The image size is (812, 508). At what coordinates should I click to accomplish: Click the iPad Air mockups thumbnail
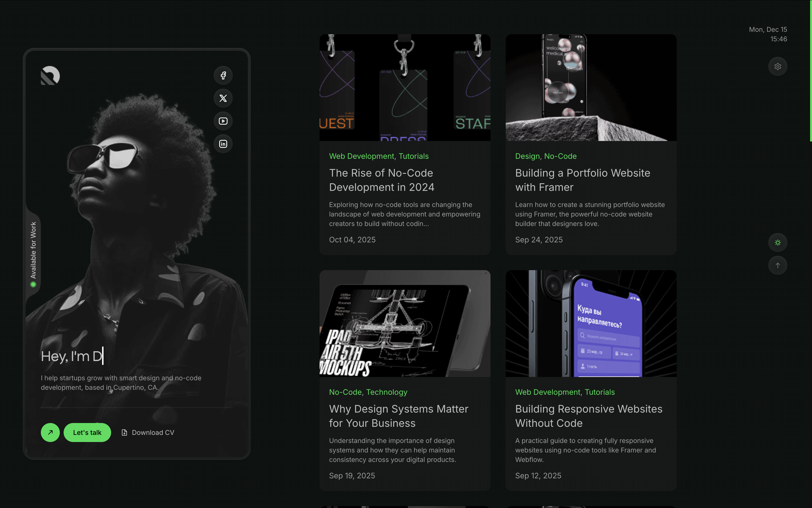point(405,323)
